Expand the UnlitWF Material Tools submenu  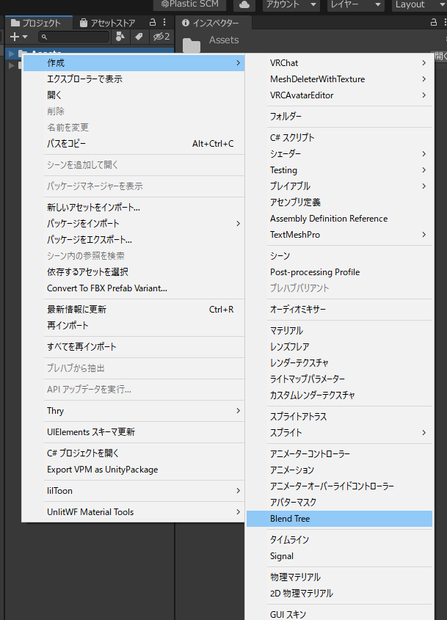pyautogui.click(x=134, y=512)
